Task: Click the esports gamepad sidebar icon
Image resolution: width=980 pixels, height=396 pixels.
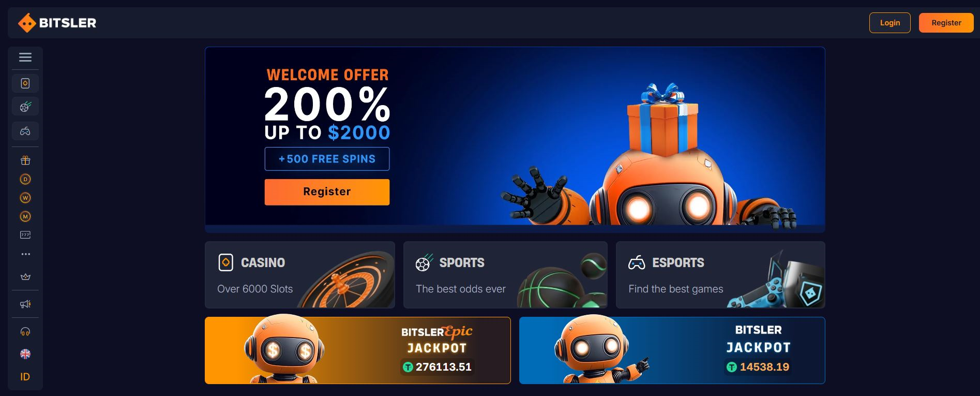Action: pos(25,131)
